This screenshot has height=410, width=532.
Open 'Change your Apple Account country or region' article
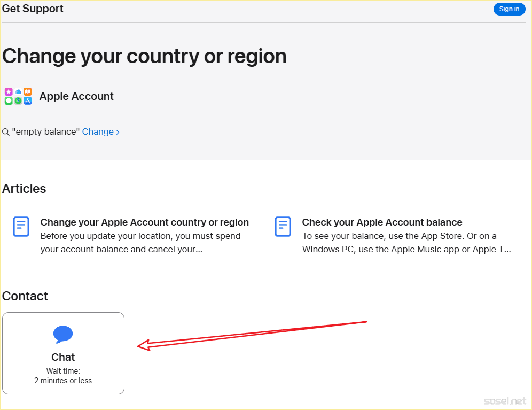point(144,222)
